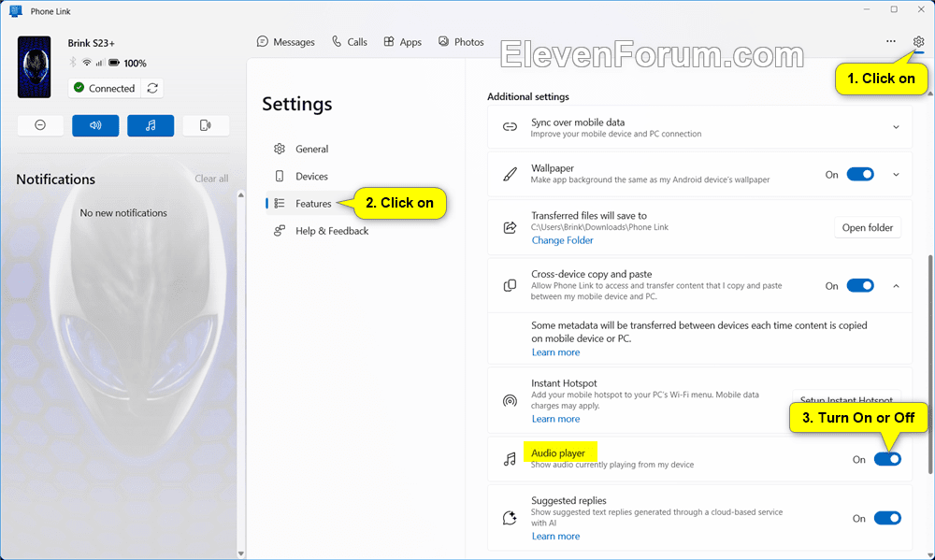The height and width of the screenshot is (560, 935).
Task: Click the Setup Instant Hotspot button
Action: click(x=846, y=396)
